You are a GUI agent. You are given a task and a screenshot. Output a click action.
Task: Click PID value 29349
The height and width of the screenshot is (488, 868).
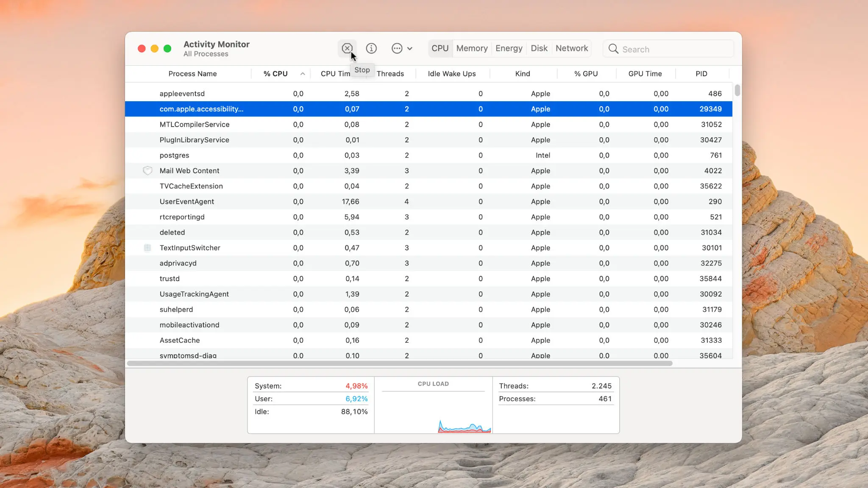point(710,109)
